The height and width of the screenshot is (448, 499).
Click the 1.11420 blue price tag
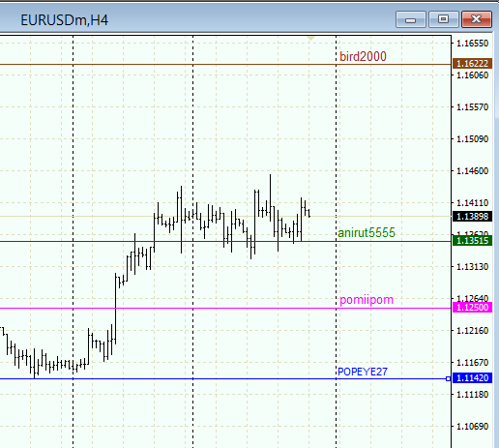pyautogui.click(x=472, y=377)
